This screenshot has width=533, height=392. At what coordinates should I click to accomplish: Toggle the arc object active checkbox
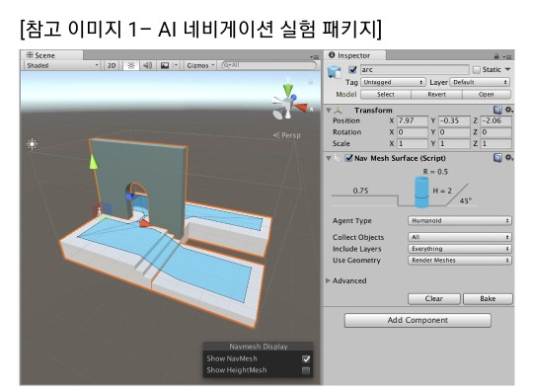[352, 70]
